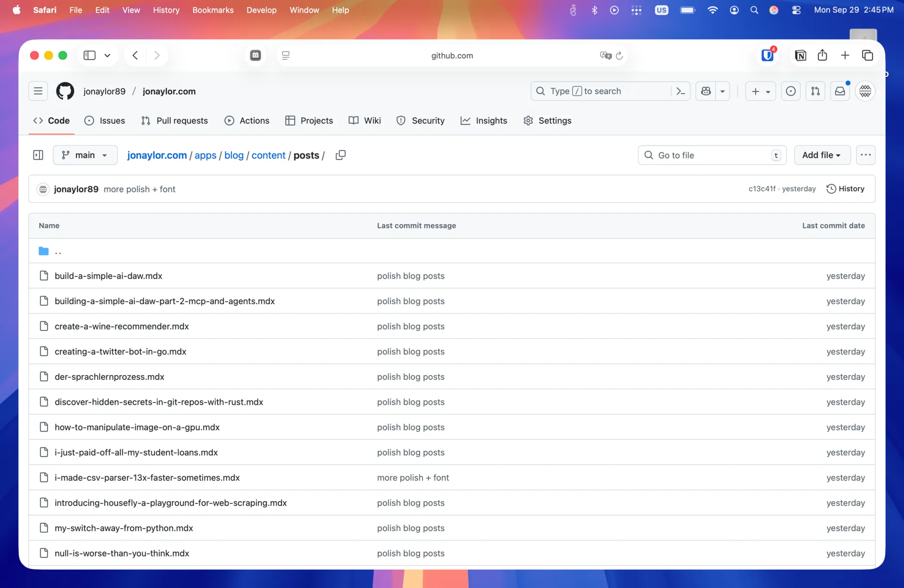The width and height of the screenshot is (904, 588).
Task: Open the command palette icon
Action: (680, 91)
